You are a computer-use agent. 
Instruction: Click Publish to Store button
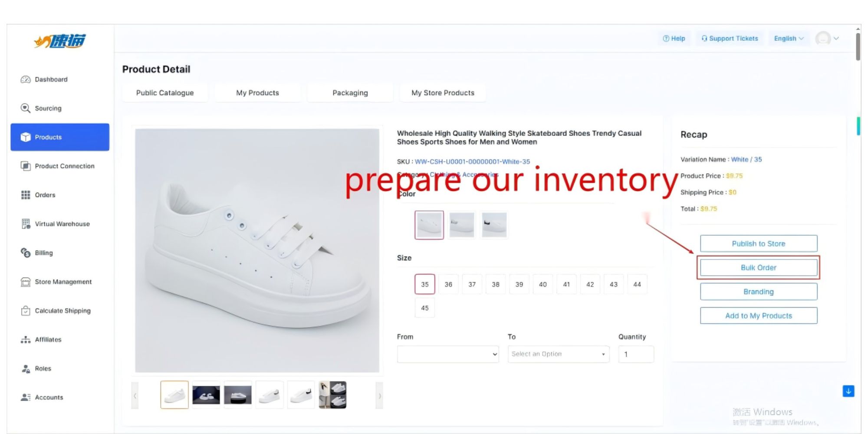[759, 243]
